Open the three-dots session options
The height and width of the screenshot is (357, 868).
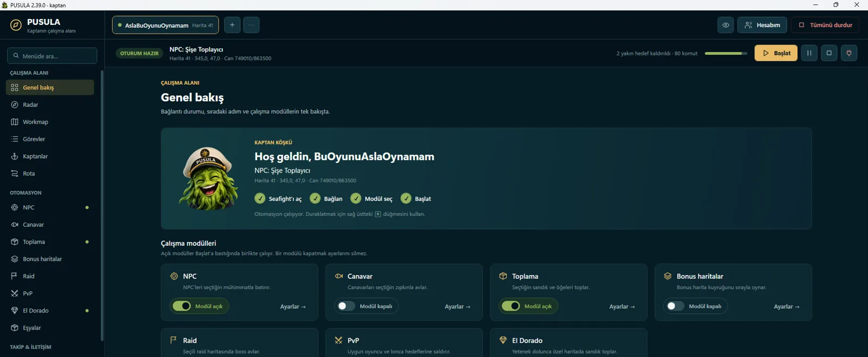(251, 25)
